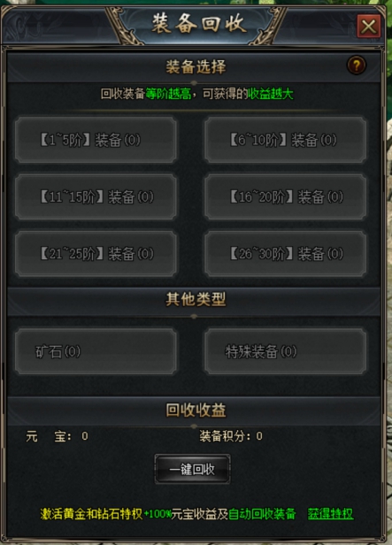Open the question mark help icon
Image resolution: width=392 pixels, height=545 pixels.
click(357, 65)
